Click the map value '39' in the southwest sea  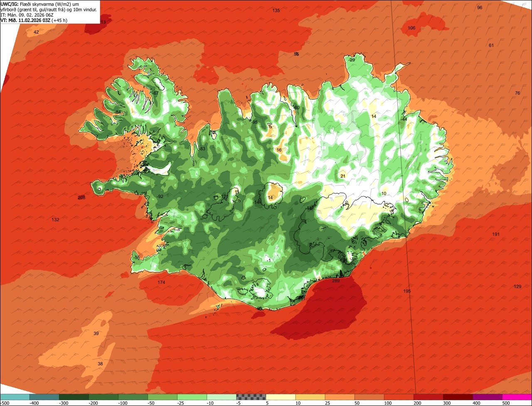pos(96,333)
